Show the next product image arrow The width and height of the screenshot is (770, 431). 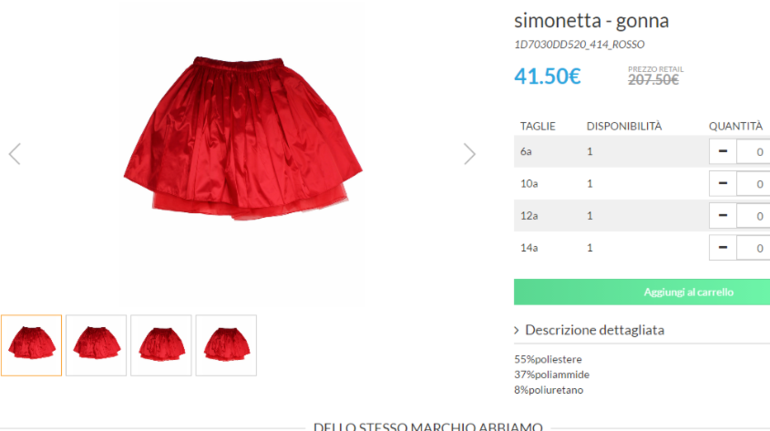click(469, 154)
